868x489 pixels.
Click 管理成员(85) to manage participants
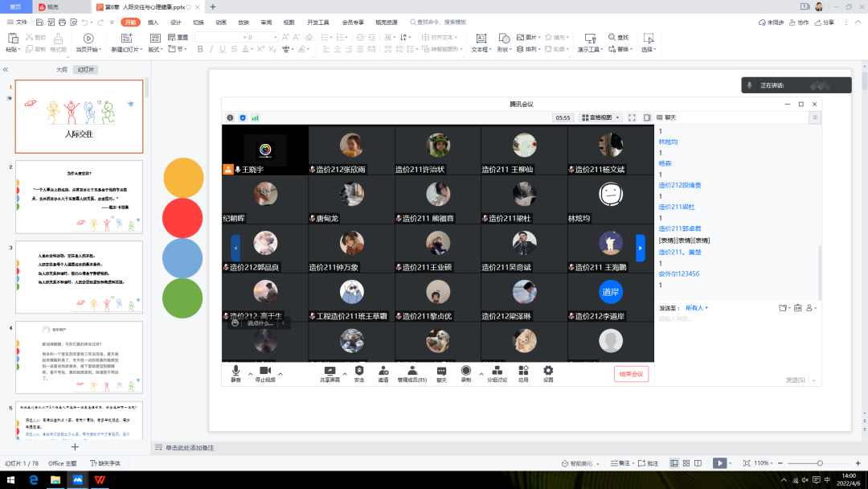click(x=411, y=372)
